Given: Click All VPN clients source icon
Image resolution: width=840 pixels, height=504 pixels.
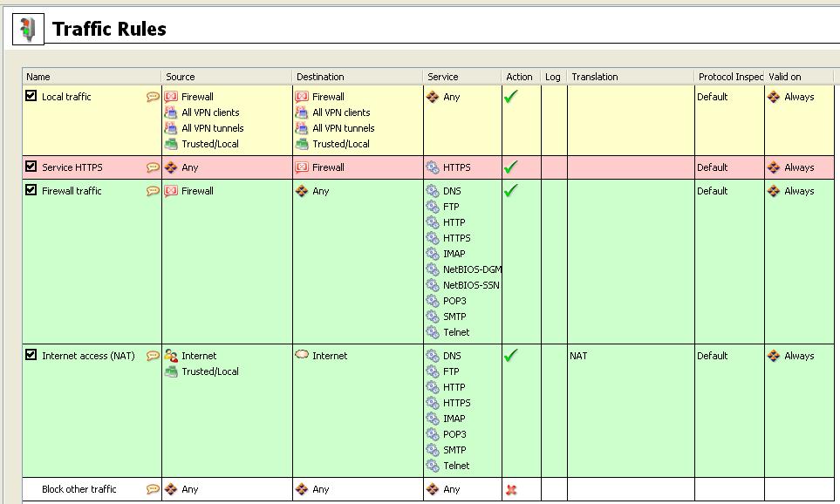Looking at the screenshot, I should tap(171, 112).
